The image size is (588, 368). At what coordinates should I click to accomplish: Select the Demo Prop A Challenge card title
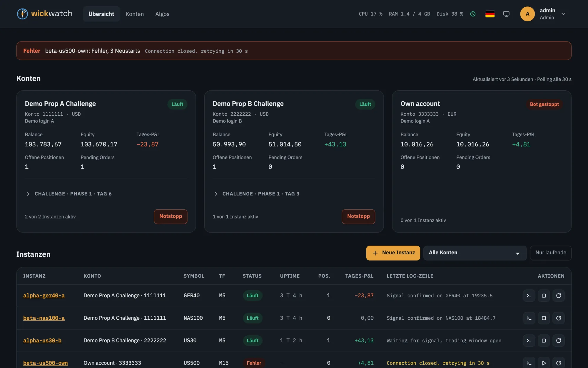60,104
